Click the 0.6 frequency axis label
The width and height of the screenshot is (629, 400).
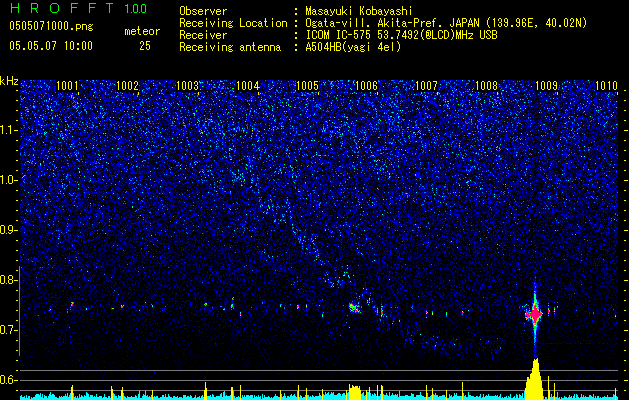click(x=9, y=380)
